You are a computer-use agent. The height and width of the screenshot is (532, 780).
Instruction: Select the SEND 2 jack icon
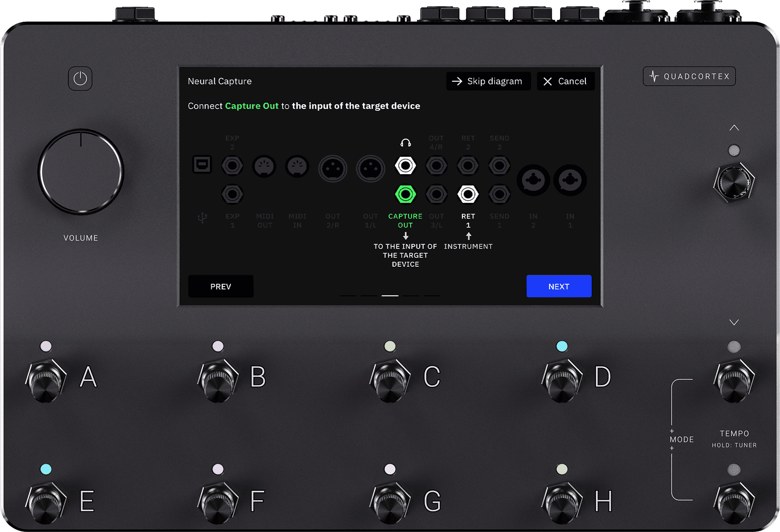[499, 166]
